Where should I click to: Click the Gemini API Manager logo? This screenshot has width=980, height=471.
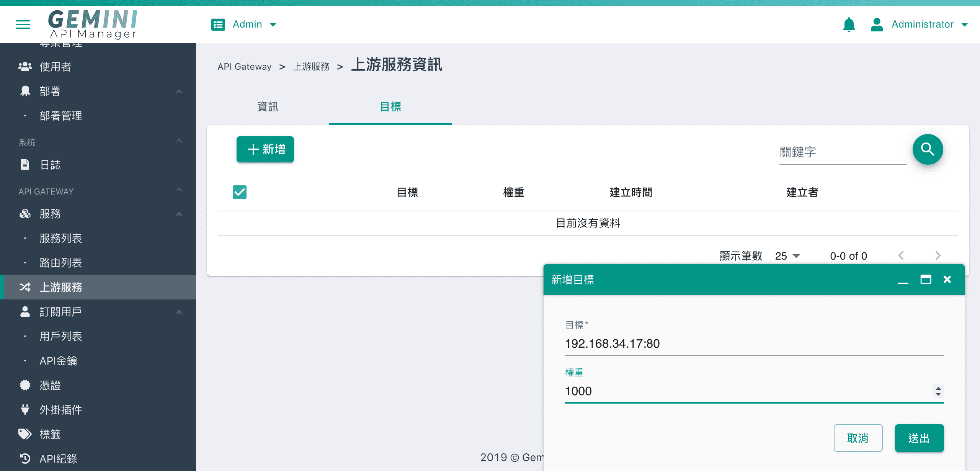93,25
